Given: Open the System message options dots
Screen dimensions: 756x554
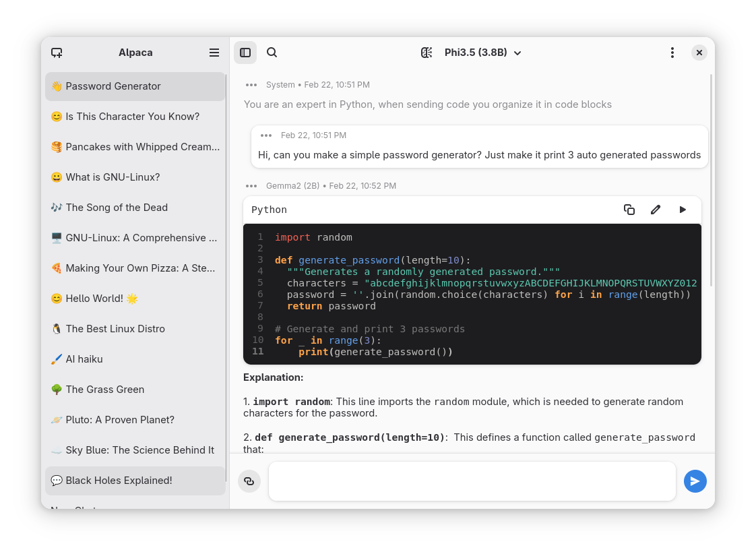Looking at the screenshot, I should [x=251, y=85].
